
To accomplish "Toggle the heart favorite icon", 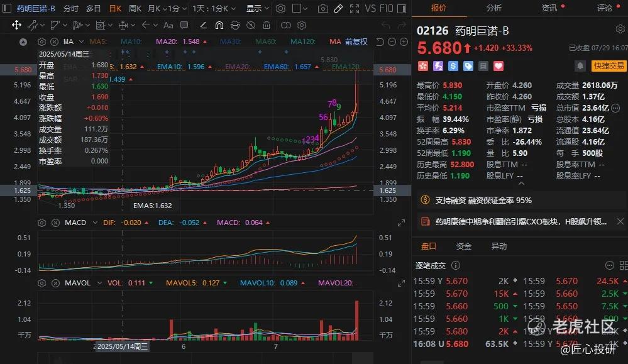I will click(x=499, y=66).
